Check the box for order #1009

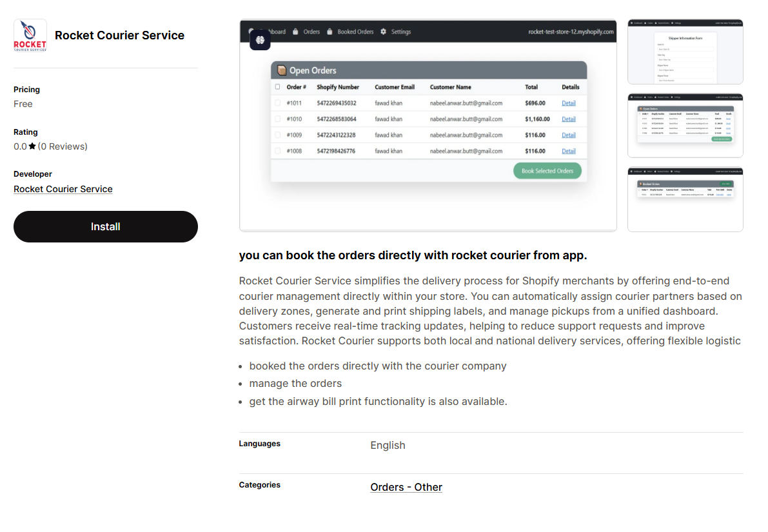(x=278, y=135)
